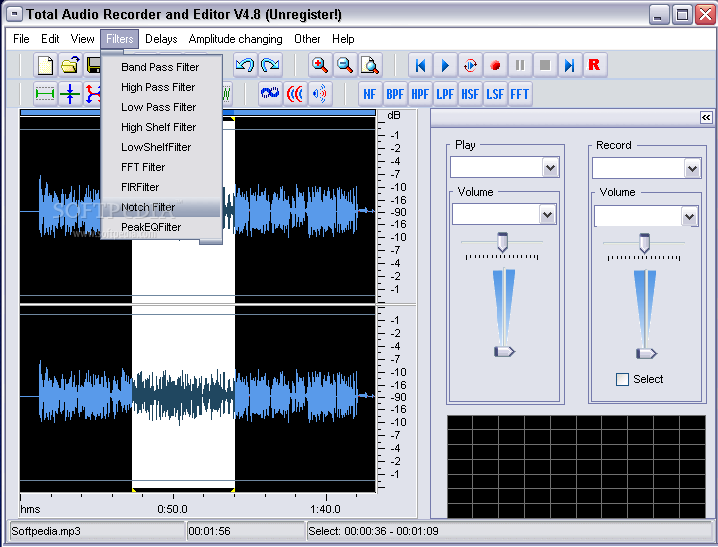Click the speaker amplitude icon
The image size is (718, 547).
point(320,94)
